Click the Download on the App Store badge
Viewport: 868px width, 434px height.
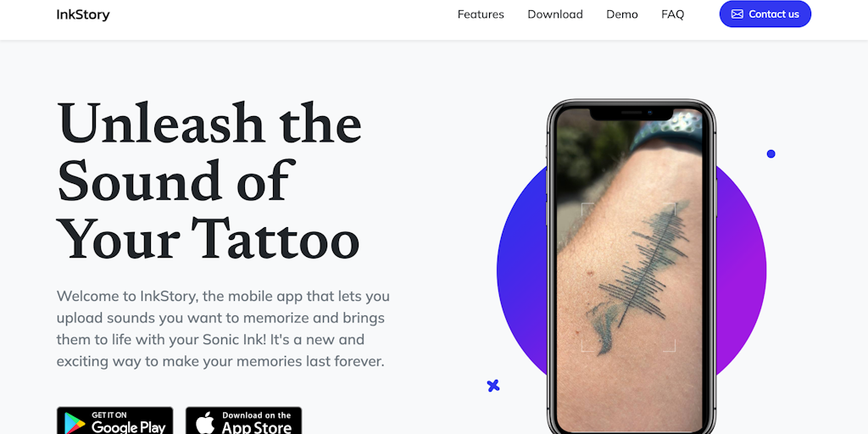[243, 420]
